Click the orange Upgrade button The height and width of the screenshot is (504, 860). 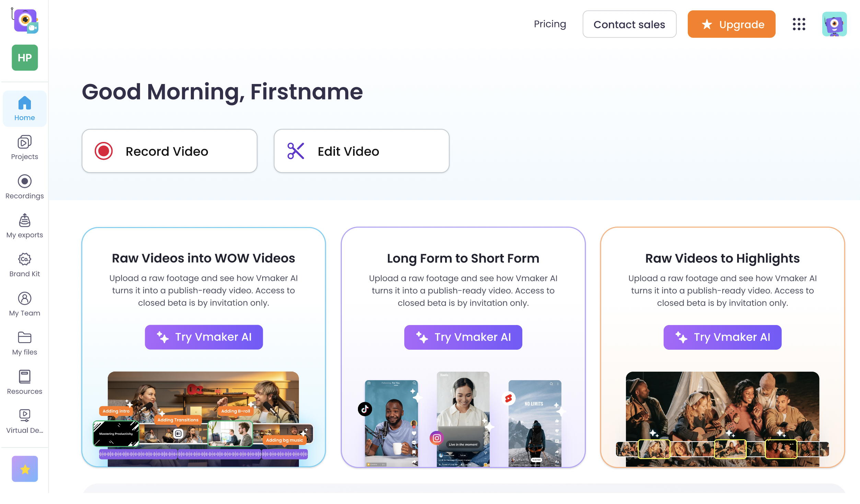coord(731,24)
